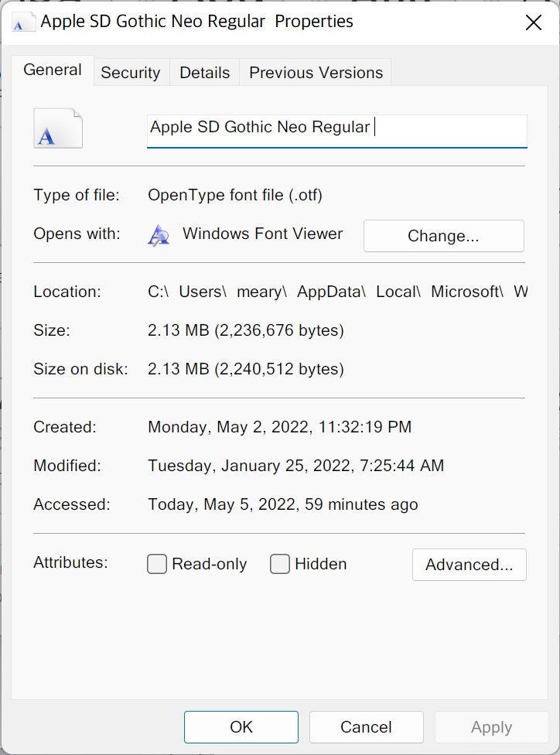The image size is (560, 755).
Task: Click the Accessed value Today, May 5, 2022
Action: (x=282, y=504)
